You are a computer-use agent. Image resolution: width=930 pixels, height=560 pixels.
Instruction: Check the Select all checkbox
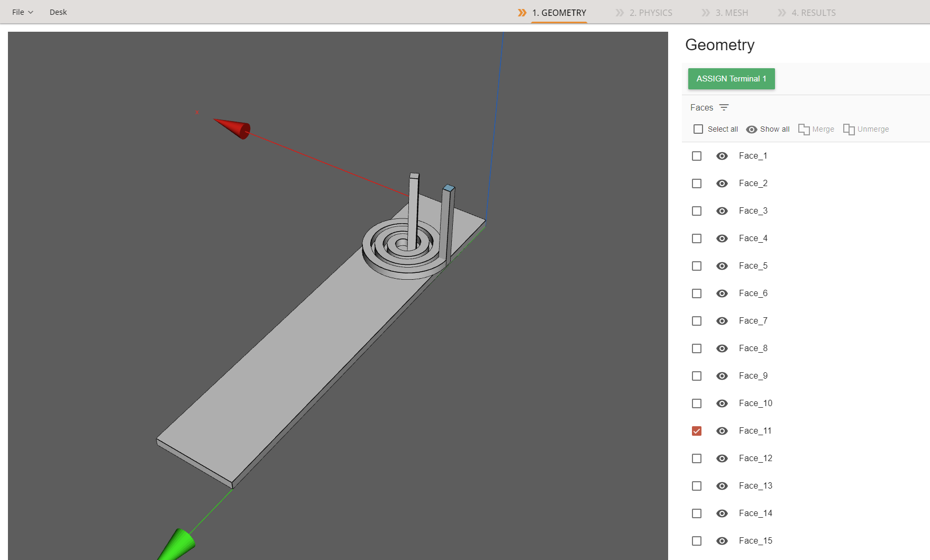click(698, 129)
